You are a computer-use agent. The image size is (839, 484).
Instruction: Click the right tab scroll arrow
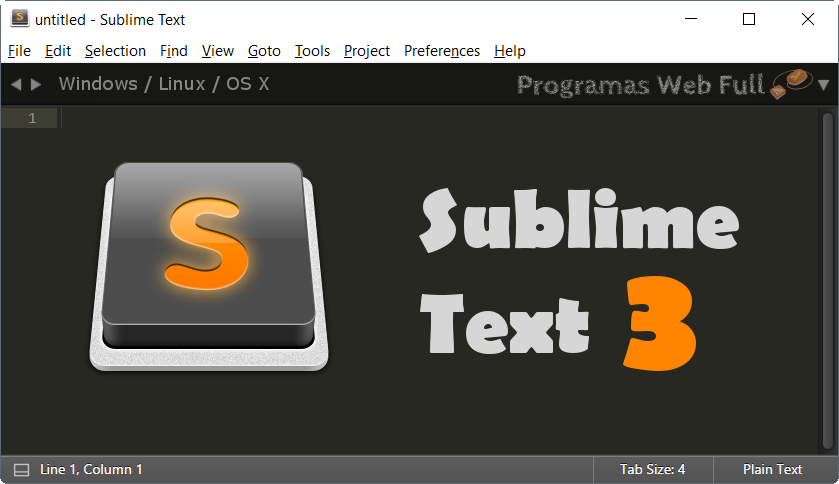(x=36, y=84)
